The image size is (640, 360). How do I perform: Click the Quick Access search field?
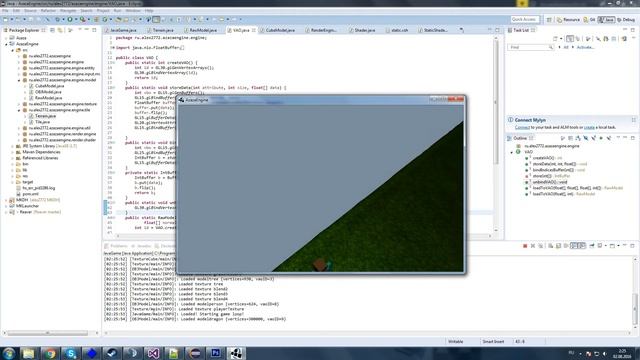(525, 19)
